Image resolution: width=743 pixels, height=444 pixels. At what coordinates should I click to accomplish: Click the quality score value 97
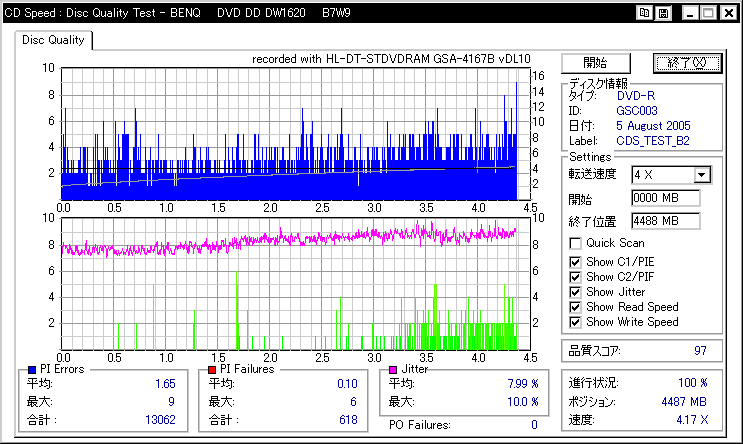pyautogui.click(x=700, y=351)
